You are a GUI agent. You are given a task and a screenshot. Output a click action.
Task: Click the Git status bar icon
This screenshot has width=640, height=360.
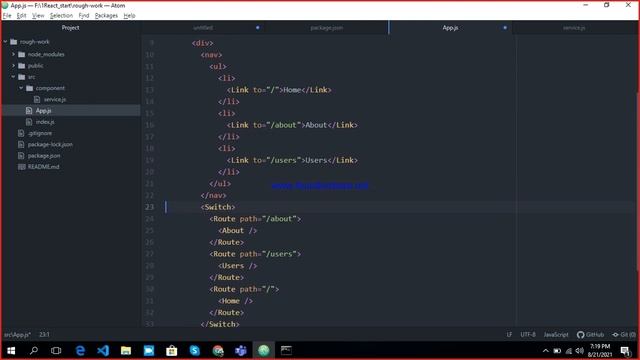[x=624, y=335]
